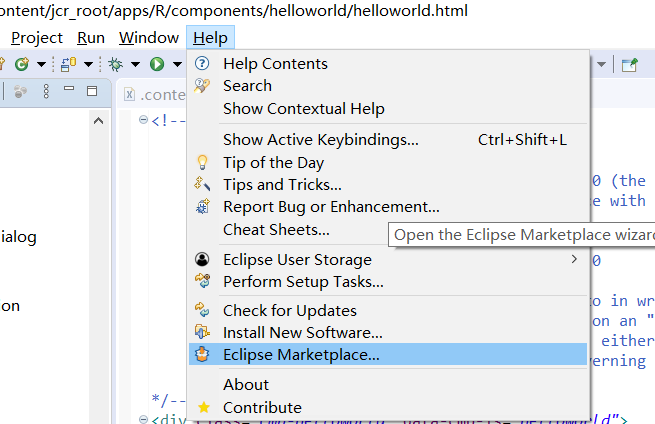Click Check for Updates

click(388, 311)
